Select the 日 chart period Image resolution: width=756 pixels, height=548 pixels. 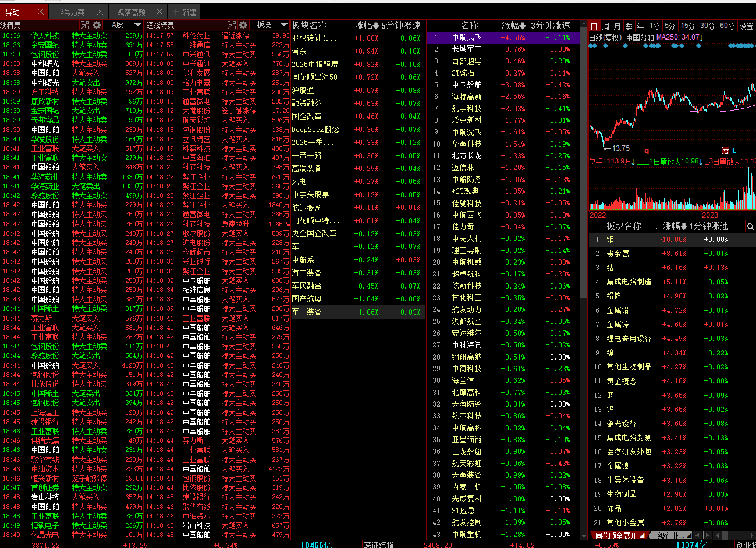coord(594,26)
